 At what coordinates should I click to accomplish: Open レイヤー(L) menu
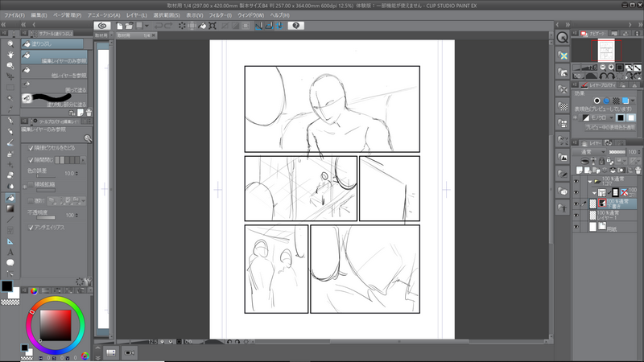click(136, 15)
